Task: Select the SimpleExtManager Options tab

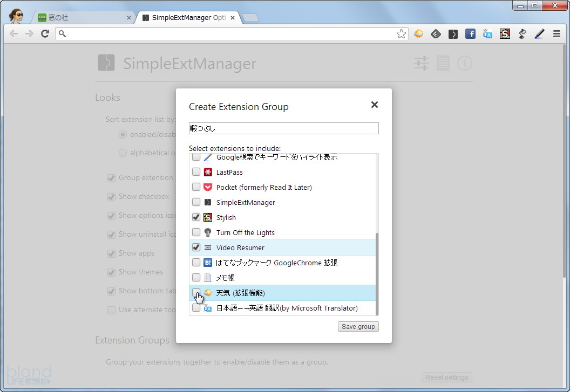Action: pos(188,17)
